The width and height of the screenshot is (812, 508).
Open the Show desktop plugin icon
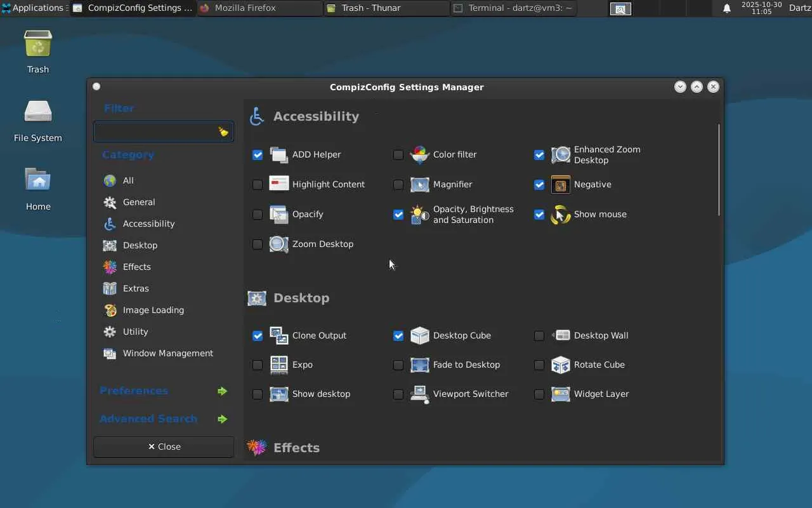tap(279, 394)
